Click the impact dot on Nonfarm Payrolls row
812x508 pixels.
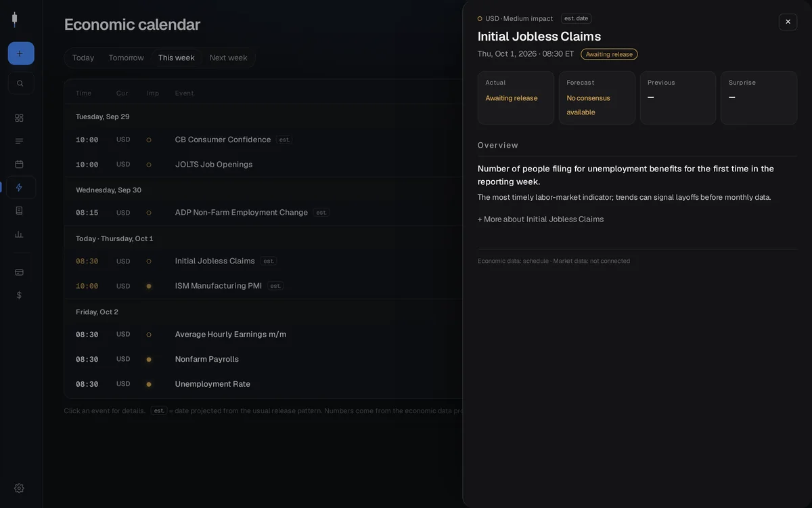click(149, 360)
